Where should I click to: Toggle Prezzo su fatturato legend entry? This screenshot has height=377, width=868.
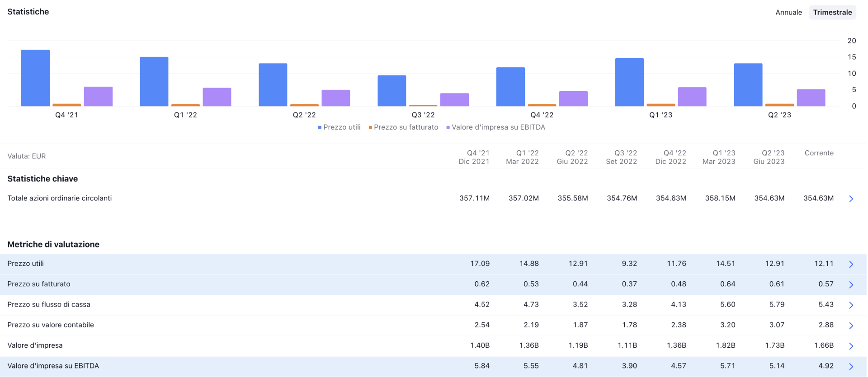pos(406,127)
